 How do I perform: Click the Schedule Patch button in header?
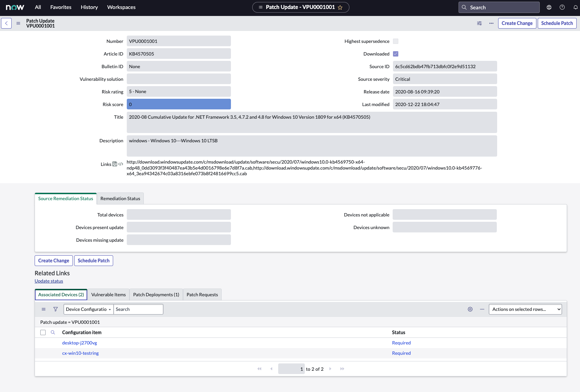click(x=557, y=23)
